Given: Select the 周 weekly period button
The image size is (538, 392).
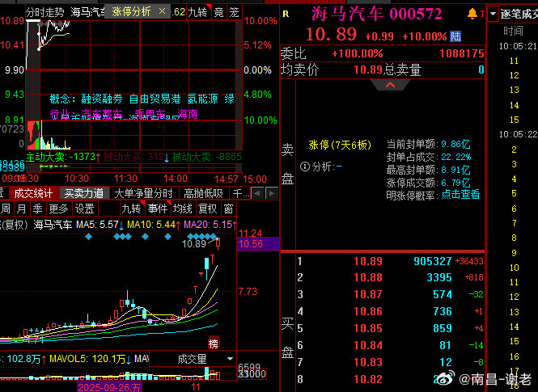Looking at the screenshot, I should [x=6, y=209].
